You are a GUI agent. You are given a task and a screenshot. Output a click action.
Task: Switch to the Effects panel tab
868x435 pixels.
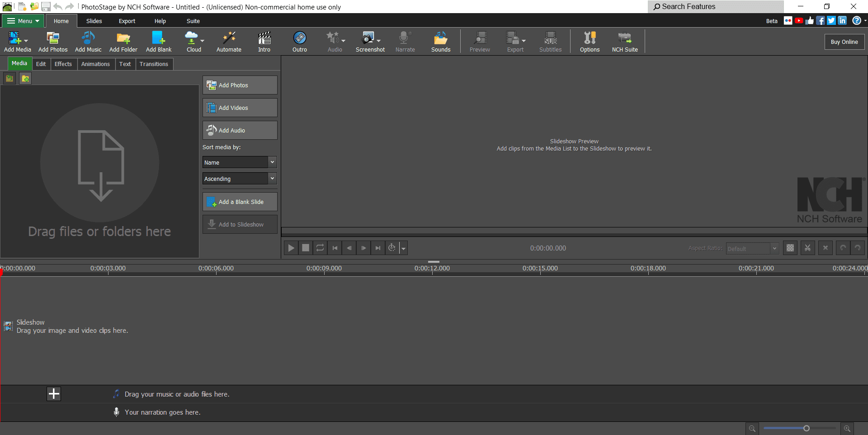(63, 64)
